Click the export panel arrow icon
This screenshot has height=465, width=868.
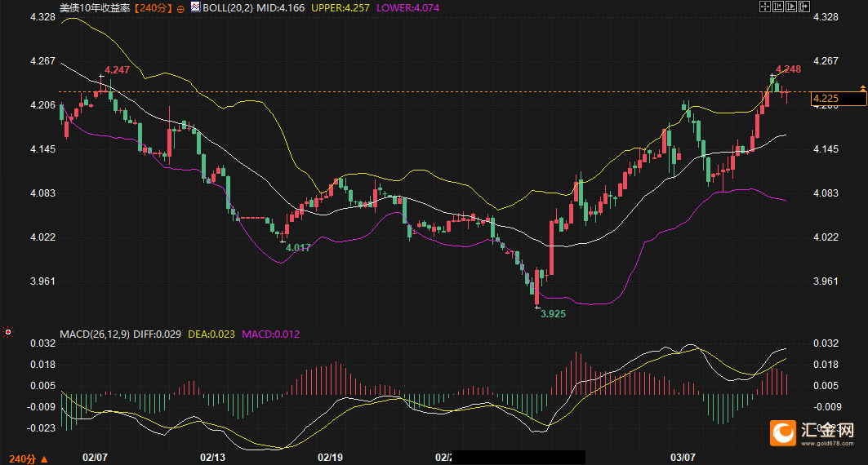pyautogui.click(x=804, y=7)
